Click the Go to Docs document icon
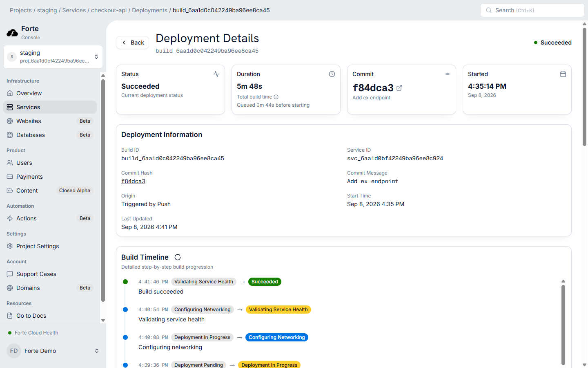 pos(10,316)
